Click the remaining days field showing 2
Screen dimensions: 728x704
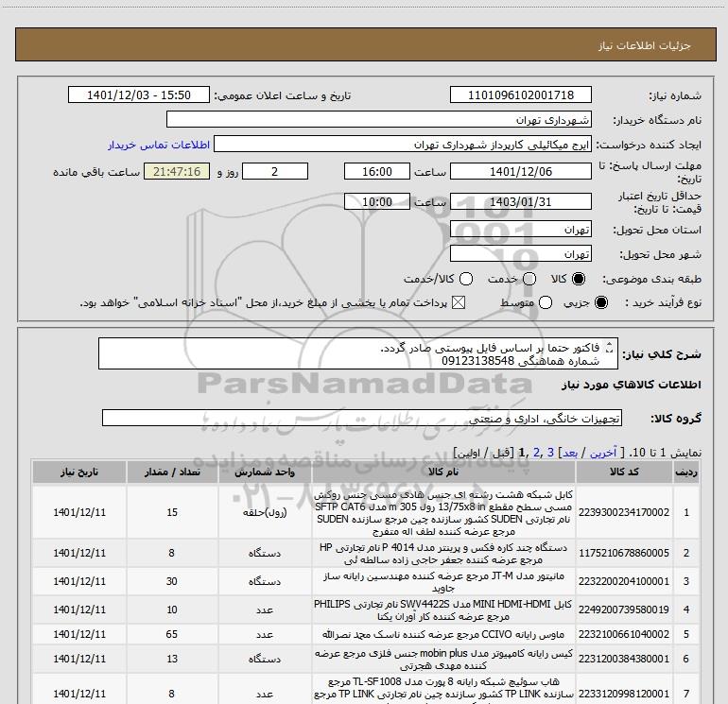[275, 171]
